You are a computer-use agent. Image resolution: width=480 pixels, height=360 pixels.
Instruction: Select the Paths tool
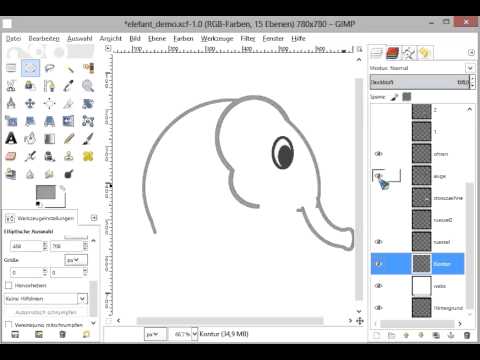click(x=49, y=86)
